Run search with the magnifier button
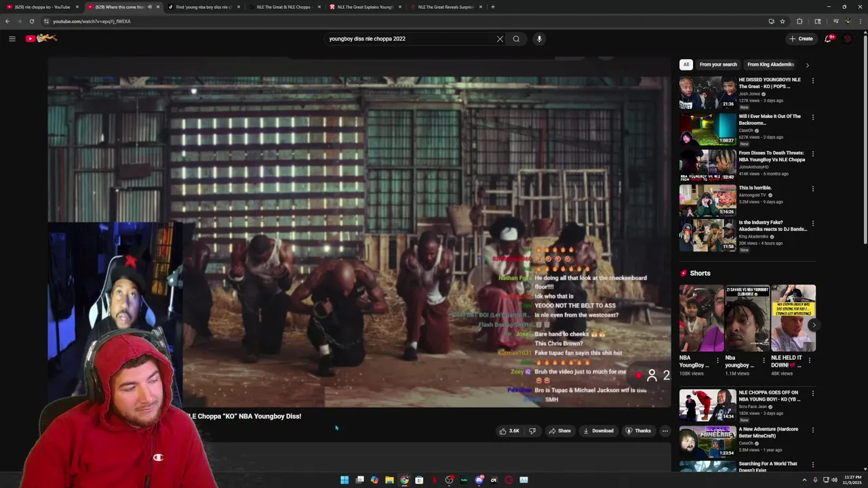Viewport: 868px width, 488px height. pyautogui.click(x=516, y=39)
